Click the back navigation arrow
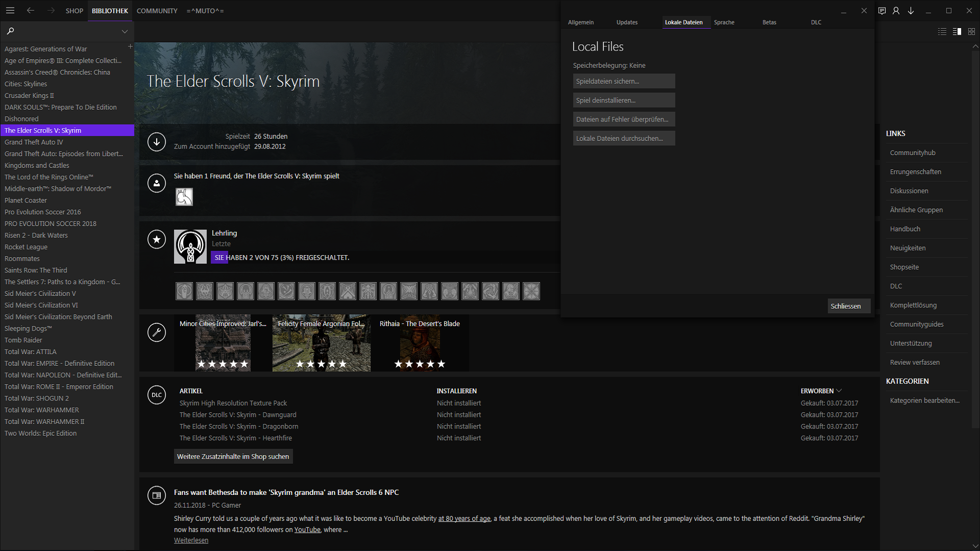The height and width of the screenshot is (551, 980). pyautogui.click(x=31, y=10)
